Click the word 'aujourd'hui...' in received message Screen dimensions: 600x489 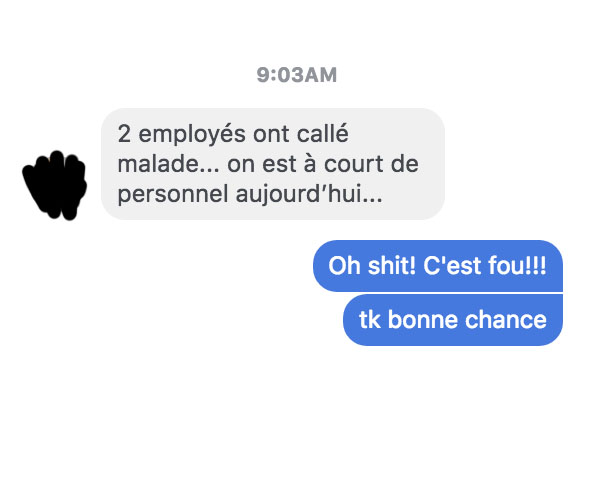click(x=309, y=194)
